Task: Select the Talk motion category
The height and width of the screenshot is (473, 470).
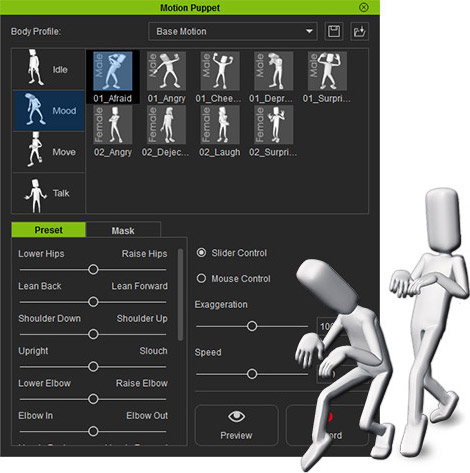Action: [49, 193]
